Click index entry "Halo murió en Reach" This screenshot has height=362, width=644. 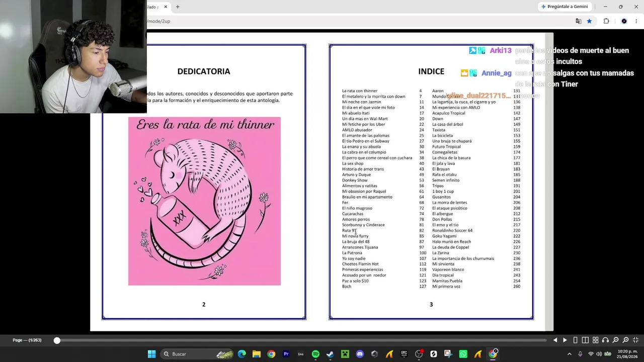[451, 241]
